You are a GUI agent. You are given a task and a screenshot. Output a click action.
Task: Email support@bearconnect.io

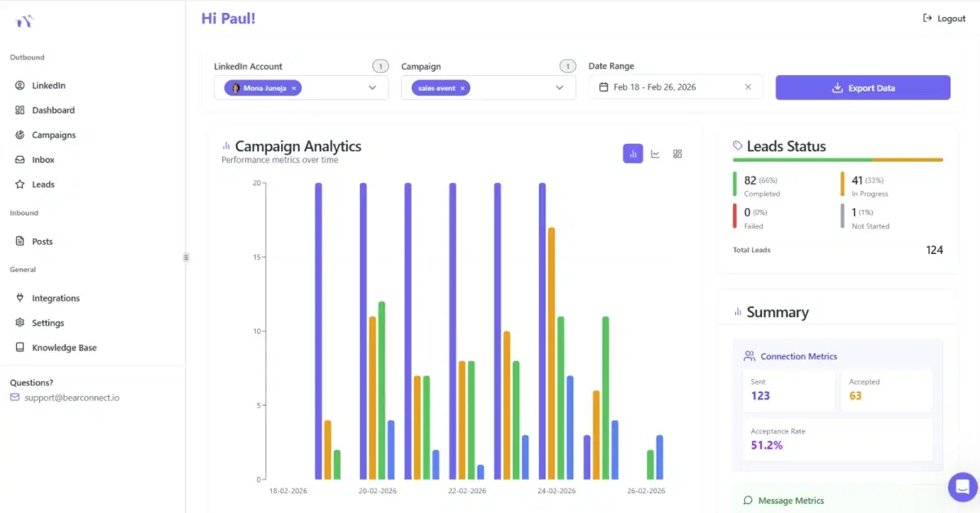point(70,398)
